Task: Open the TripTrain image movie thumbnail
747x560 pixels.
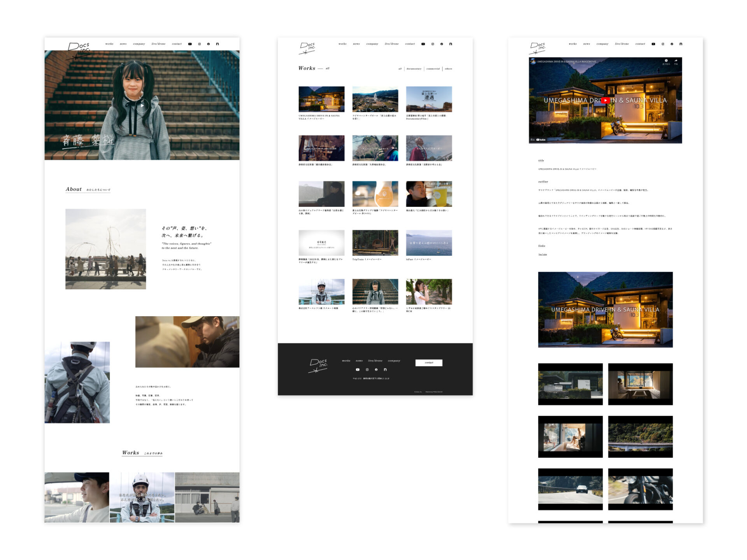Action: pyautogui.click(x=375, y=243)
